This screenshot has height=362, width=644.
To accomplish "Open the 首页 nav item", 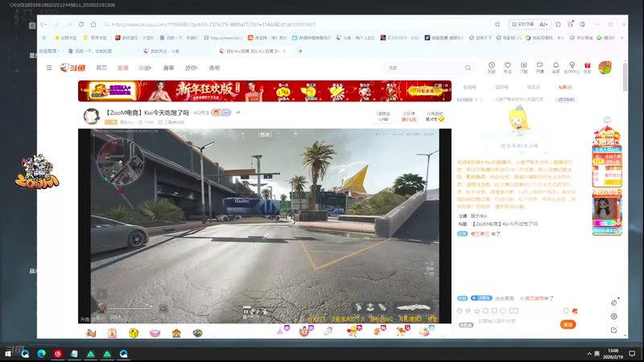I will click(x=101, y=68).
